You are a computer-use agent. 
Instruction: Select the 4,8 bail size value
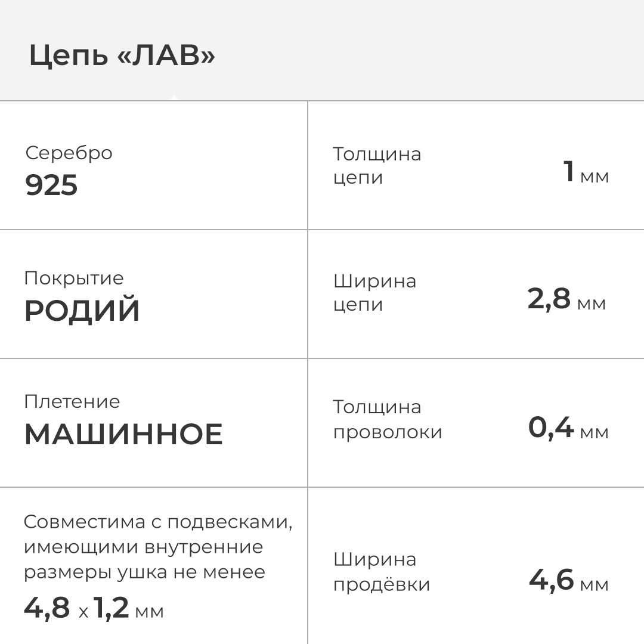[47, 608]
